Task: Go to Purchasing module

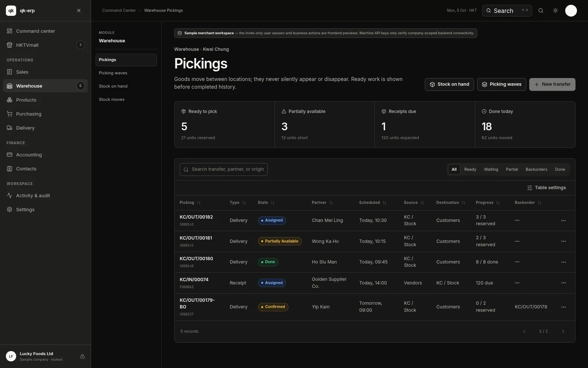Action: [45, 114]
